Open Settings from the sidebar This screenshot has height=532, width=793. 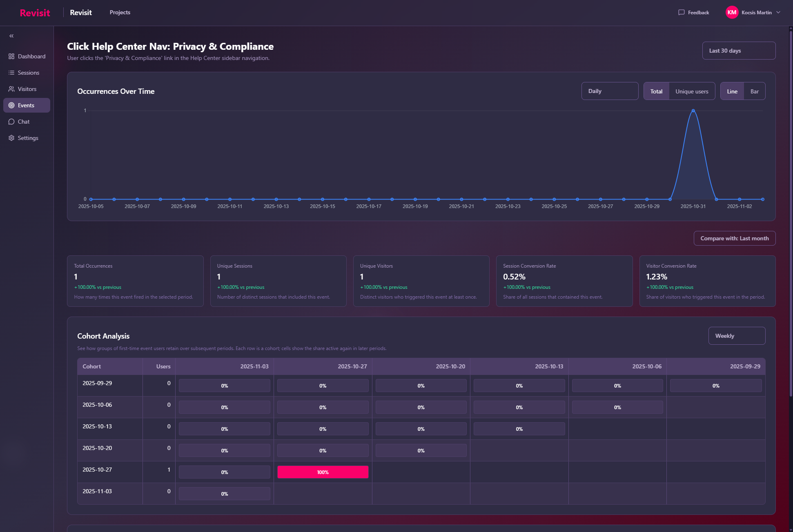(x=28, y=138)
